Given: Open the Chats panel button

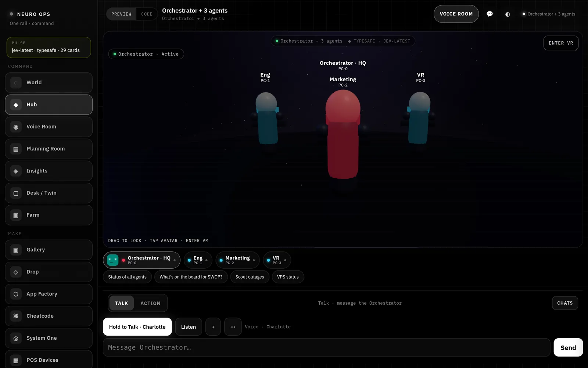Looking at the screenshot, I should click(565, 303).
